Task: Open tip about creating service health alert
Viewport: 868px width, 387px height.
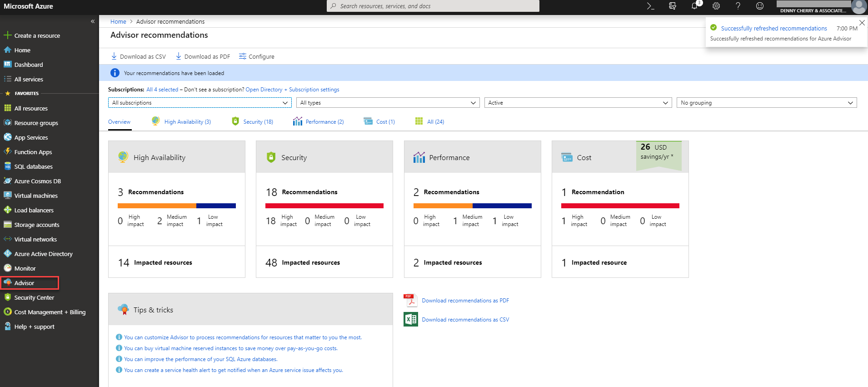Action: click(x=234, y=370)
